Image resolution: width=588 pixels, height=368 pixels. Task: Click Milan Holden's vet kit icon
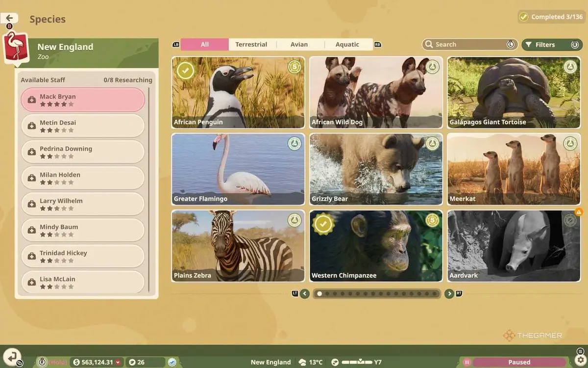(x=32, y=178)
